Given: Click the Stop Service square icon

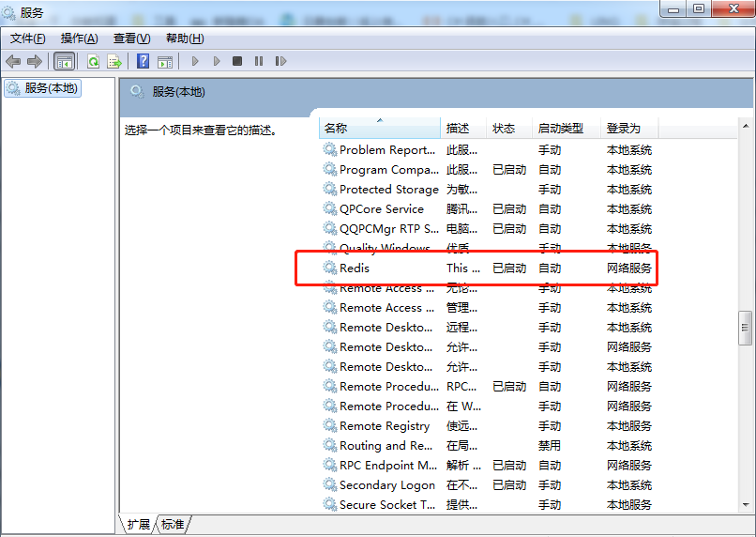Looking at the screenshot, I should coord(236,61).
